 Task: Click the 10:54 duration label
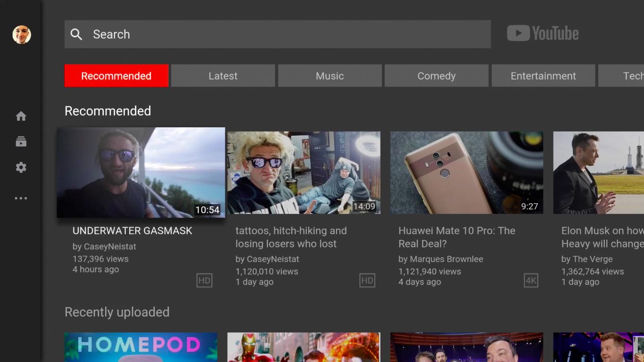click(x=207, y=210)
